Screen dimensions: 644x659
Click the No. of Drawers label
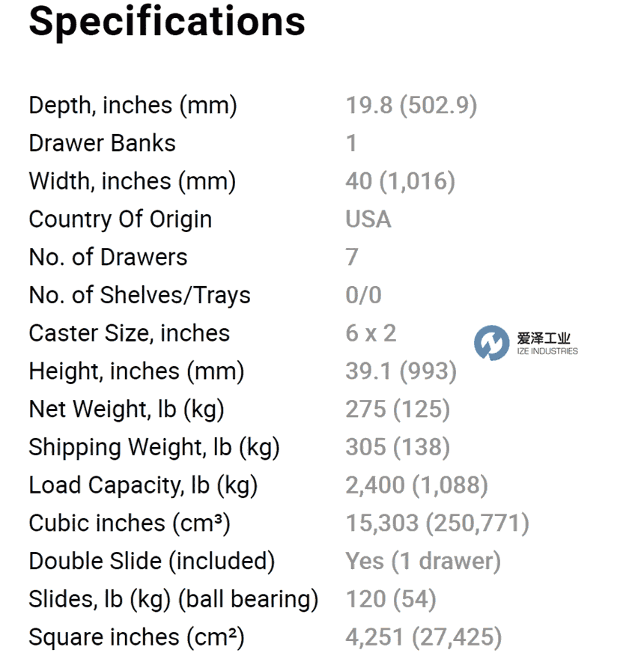click(108, 257)
